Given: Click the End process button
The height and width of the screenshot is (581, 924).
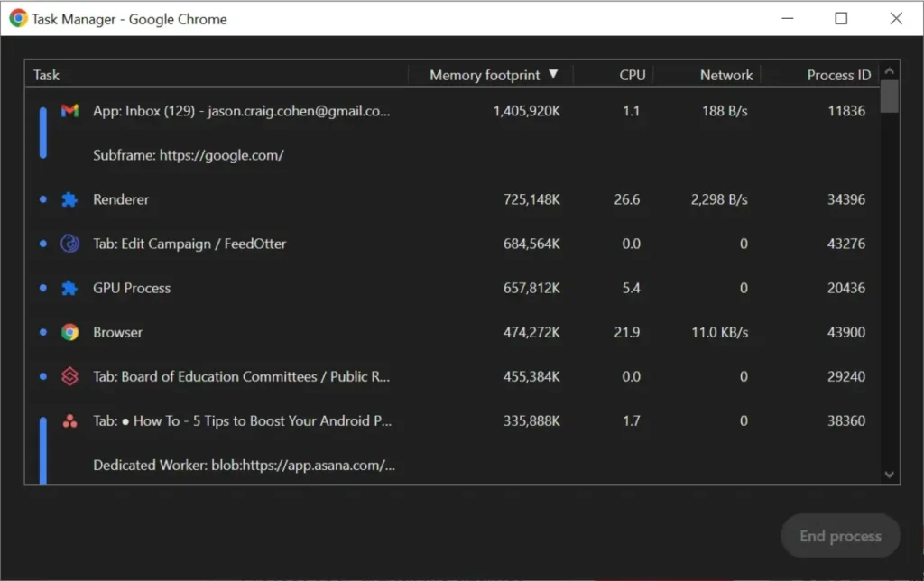Looking at the screenshot, I should point(840,536).
